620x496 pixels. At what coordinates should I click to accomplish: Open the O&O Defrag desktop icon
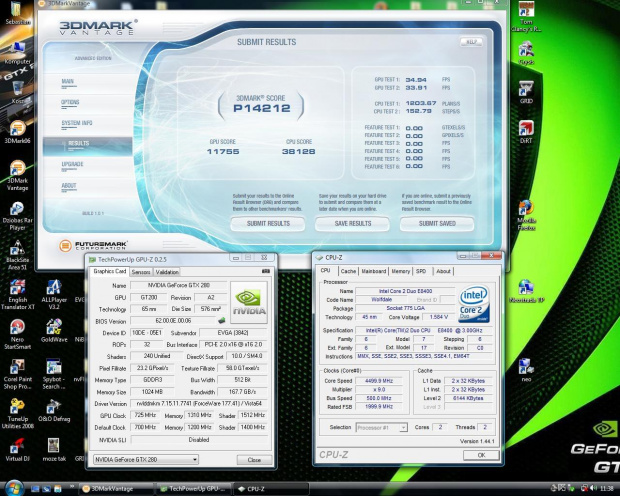(54, 410)
